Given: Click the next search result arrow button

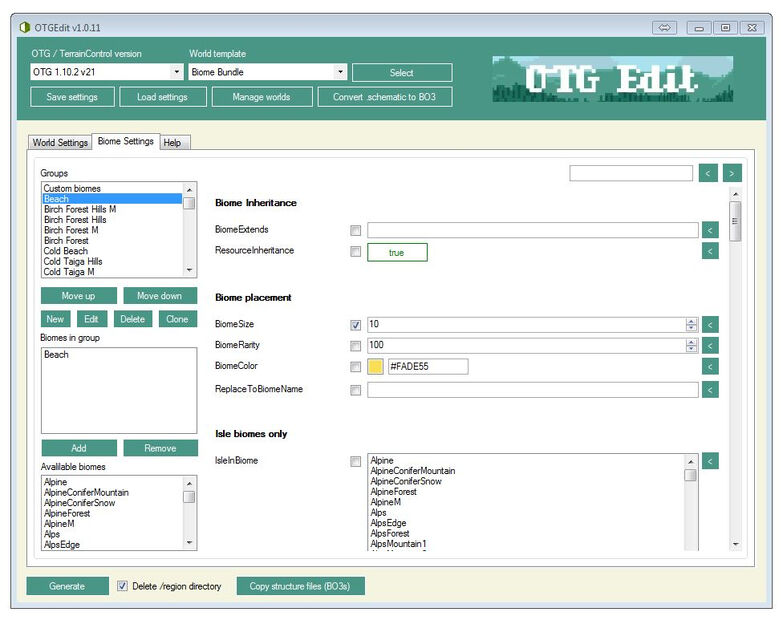Looking at the screenshot, I should pyautogui.click(x=732, y=173).
